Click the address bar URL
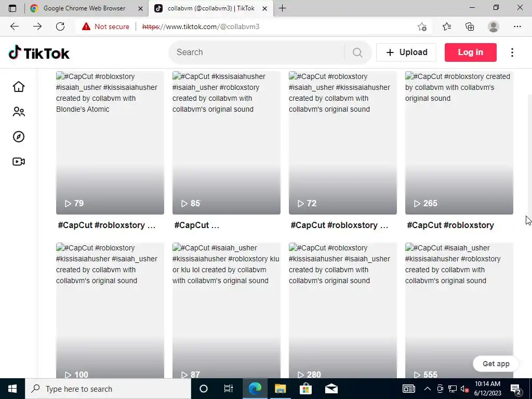The image size is (532, 399). pyautogui.click(x=201, y=26)
